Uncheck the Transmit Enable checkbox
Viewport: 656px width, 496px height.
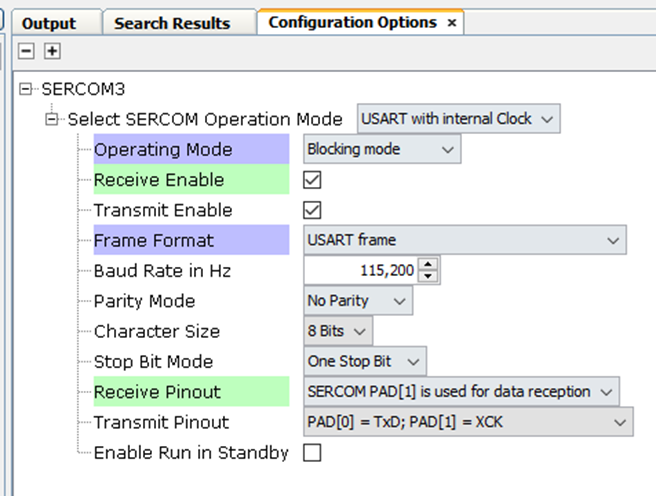click(x=312, y=210)
